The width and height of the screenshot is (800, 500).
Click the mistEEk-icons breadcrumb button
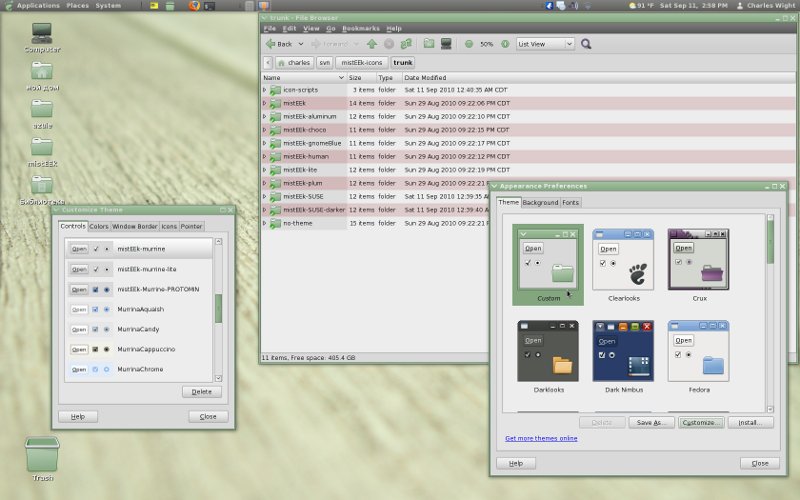point(362,63)
